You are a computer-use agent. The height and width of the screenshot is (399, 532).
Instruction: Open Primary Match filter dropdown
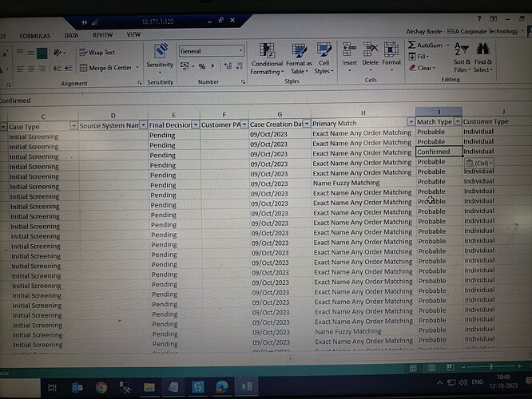(411, 122)
